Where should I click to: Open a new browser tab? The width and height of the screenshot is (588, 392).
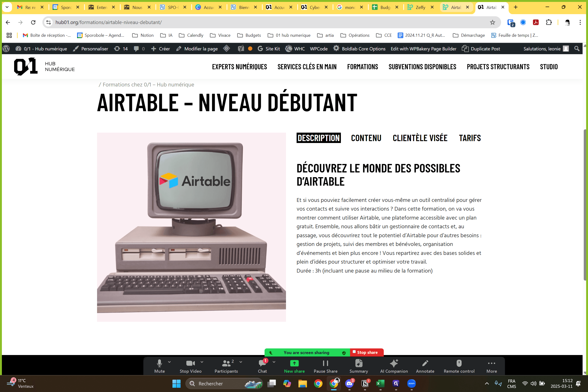pos(515,7)
